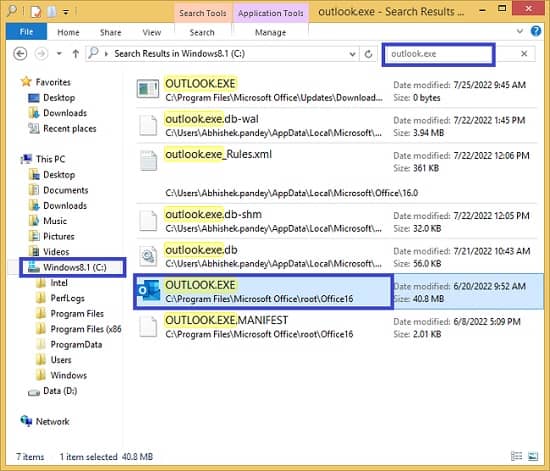Viewport: 550px width, 471px height.
Task: Select the Search ribbon tab
Action: pyautogui.click(x=202, y=33)
